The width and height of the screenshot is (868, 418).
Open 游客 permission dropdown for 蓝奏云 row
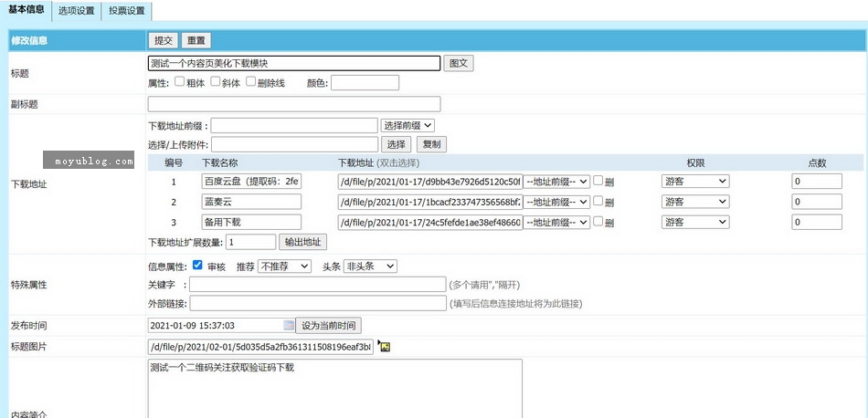coord(695,201)
